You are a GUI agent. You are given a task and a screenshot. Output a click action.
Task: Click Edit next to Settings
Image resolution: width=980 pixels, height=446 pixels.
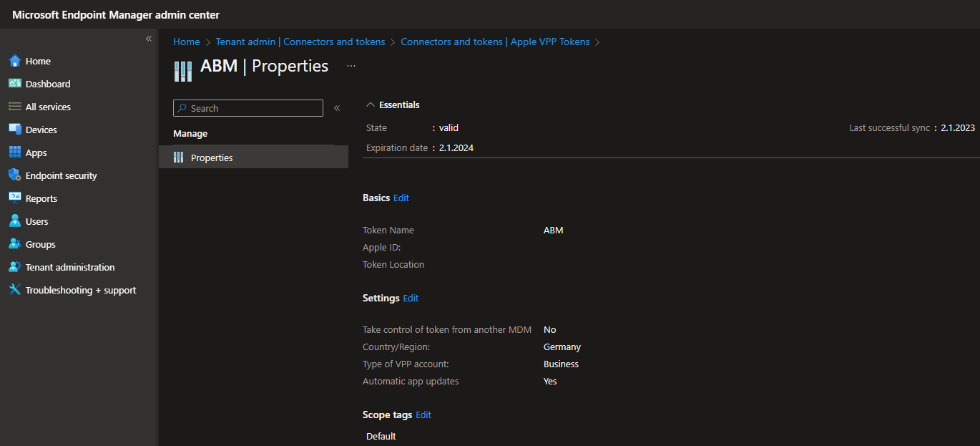coord(411,298)
